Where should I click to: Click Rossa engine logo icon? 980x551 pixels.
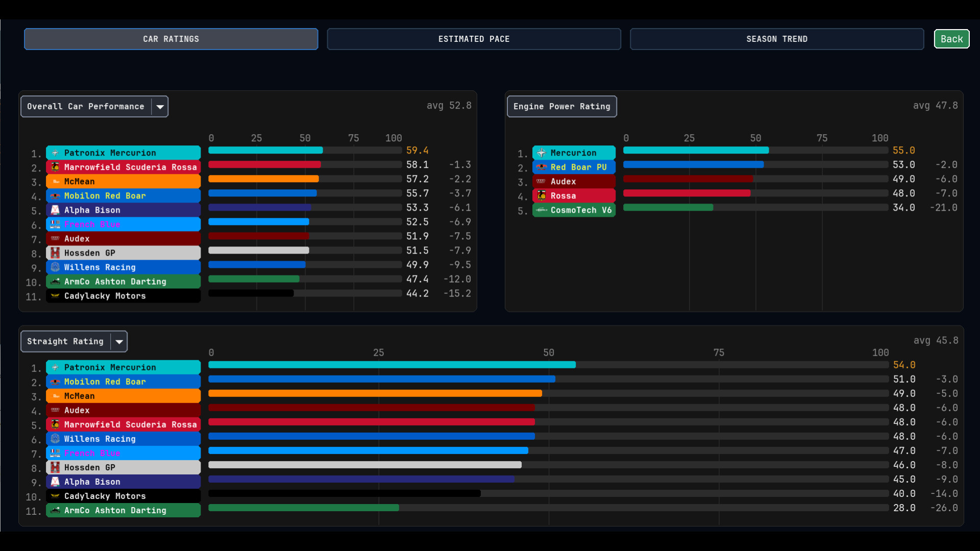coord(542,196)
